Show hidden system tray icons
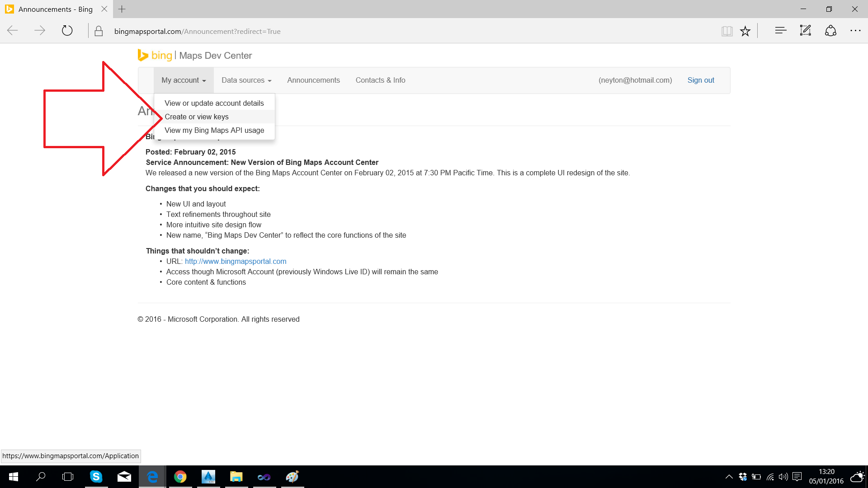Screen dimensions: 868x488 click(x=729, y=477)
